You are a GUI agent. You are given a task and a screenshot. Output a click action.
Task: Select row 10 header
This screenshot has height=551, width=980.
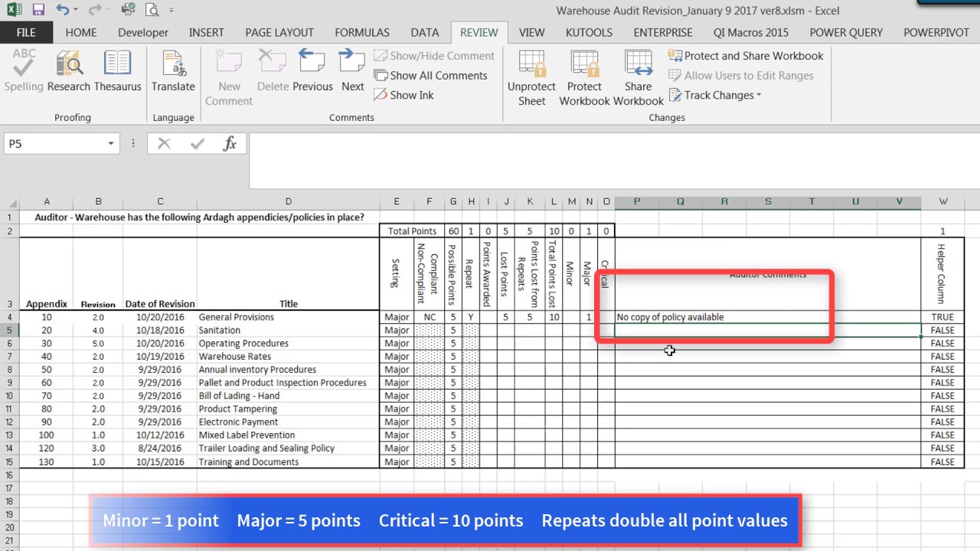(x=9, y=396)
